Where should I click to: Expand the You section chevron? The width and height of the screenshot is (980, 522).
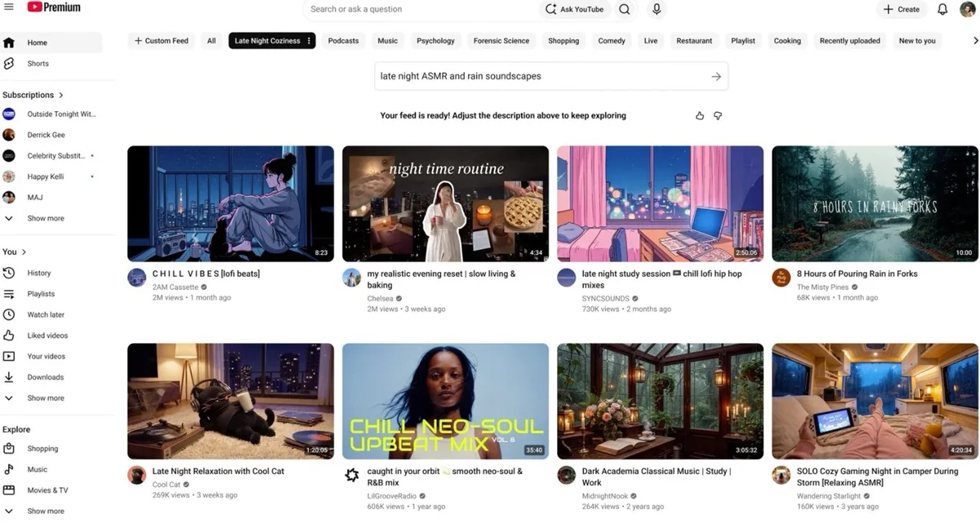24,252
